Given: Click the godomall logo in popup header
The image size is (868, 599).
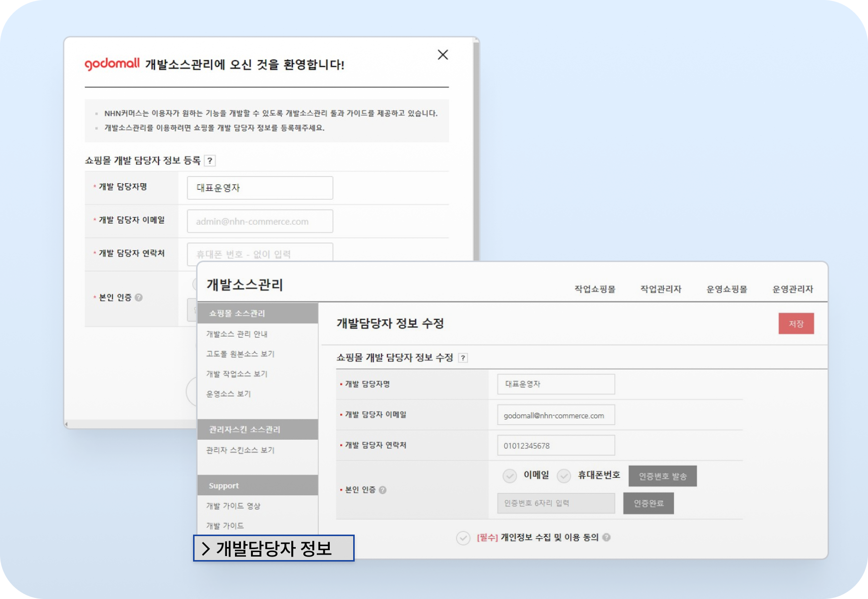Looking at the screenshot, I should coord(112,64).
